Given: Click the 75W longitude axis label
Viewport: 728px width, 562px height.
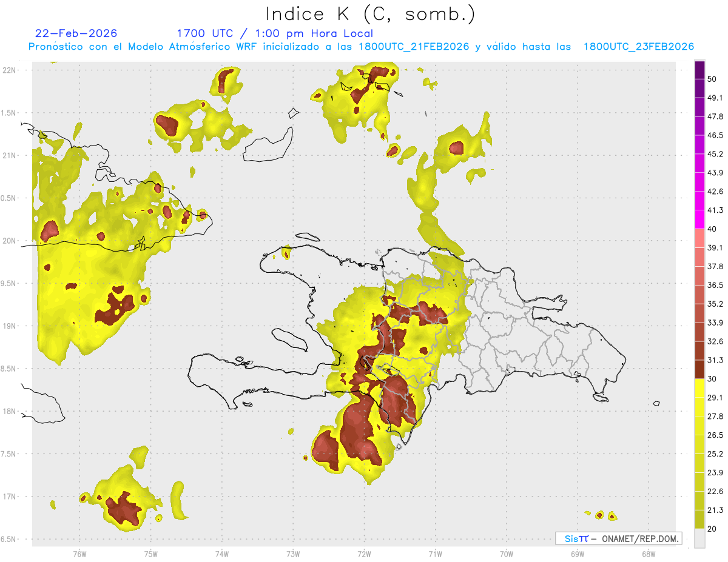Looking at the screenshot, I should [151, 554].
